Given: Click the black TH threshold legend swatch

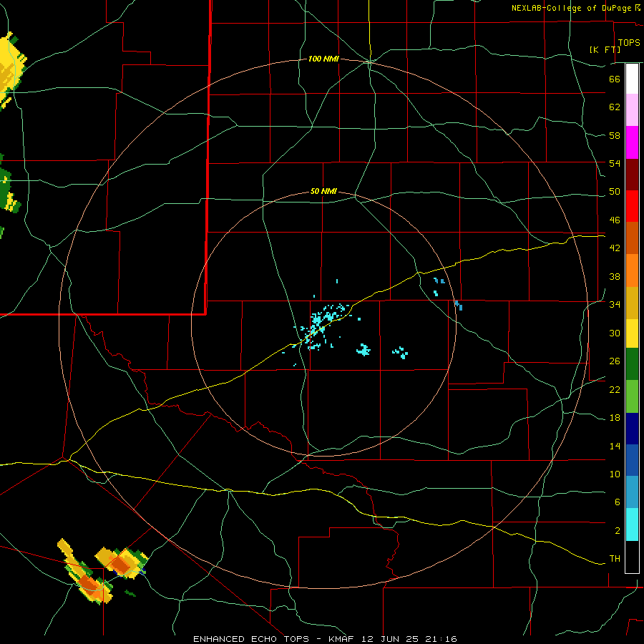Looking at the screenshot, I should [x=632, y=557].
